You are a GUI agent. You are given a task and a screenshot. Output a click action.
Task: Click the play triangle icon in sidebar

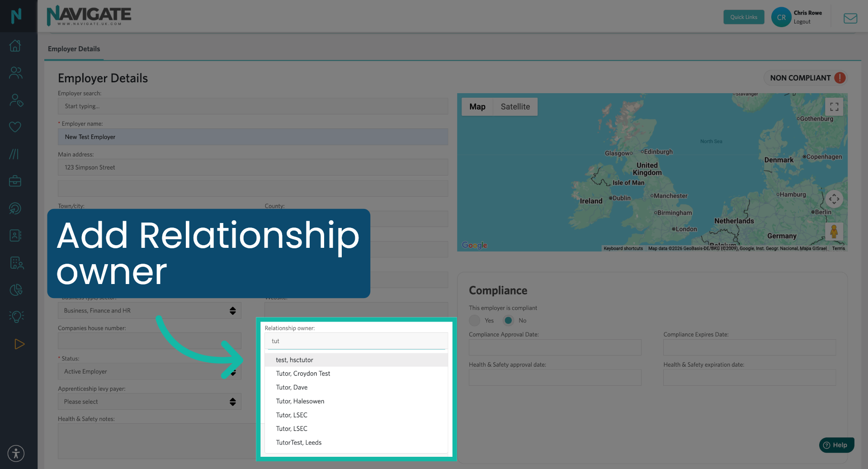(x=19, y=344)
